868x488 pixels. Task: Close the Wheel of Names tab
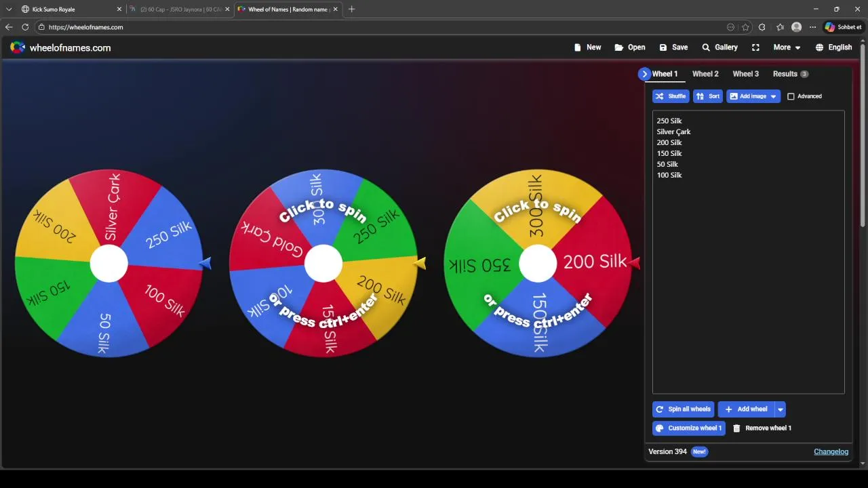pos(335,9)
